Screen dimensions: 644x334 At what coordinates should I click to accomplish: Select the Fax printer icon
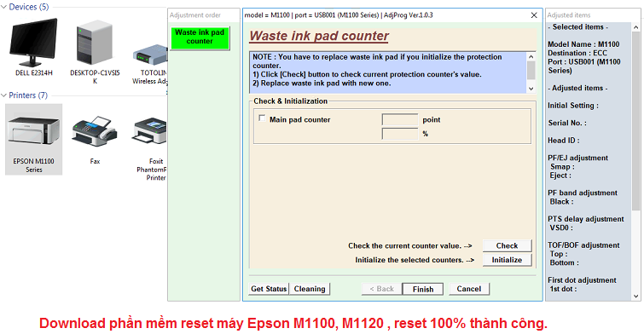[95, 131]
